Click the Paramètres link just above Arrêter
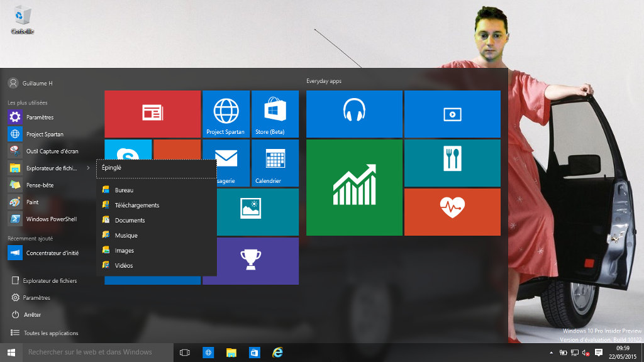This screenshot has width=644, height=362. [x=31, y=297]
